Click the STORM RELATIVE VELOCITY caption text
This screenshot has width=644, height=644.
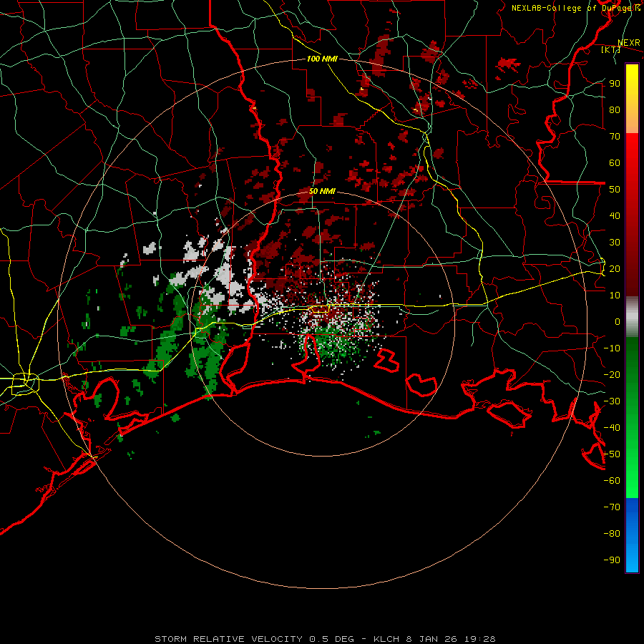pos(228,639)
